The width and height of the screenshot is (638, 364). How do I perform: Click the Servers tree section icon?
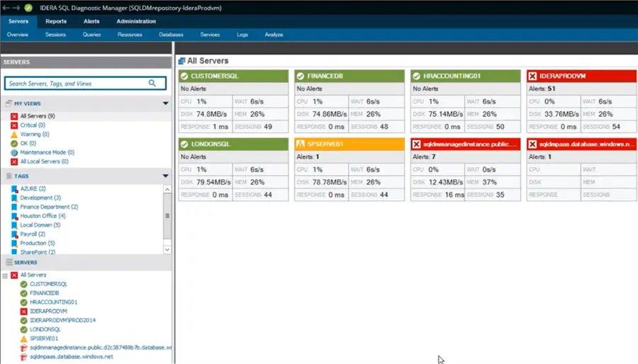[9, 263]
